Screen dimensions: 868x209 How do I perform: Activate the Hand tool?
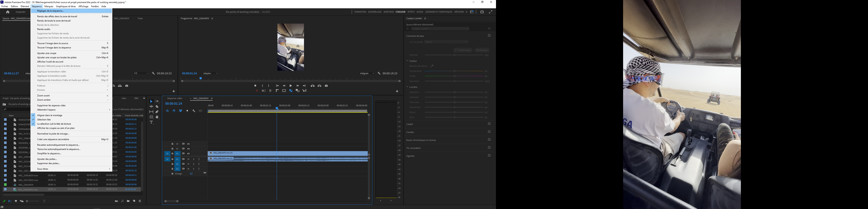(157, 117)
